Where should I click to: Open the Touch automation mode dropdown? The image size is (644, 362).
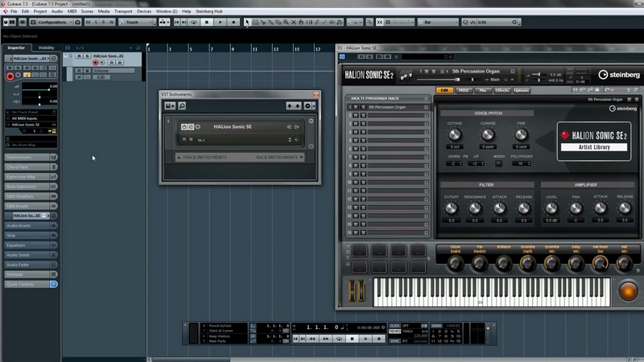(x=137, y=23)
